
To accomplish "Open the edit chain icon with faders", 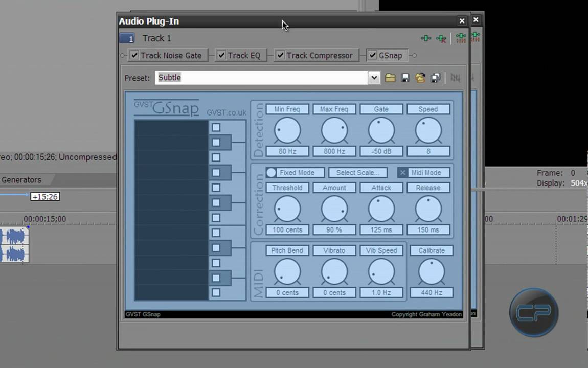I will click(x=461, y=38).
